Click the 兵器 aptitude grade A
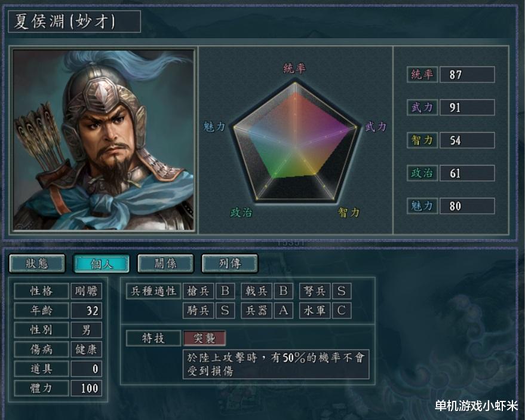525x420 pixels. [283, 311]
